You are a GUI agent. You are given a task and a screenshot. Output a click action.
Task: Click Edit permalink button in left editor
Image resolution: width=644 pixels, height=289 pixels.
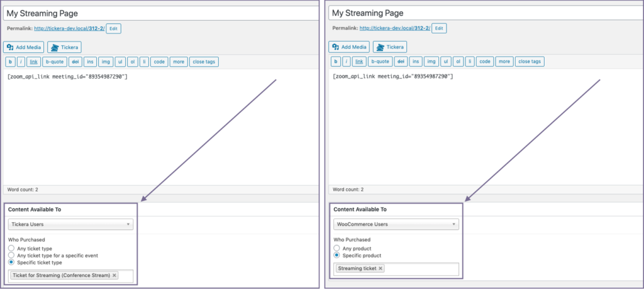point(113,28)
